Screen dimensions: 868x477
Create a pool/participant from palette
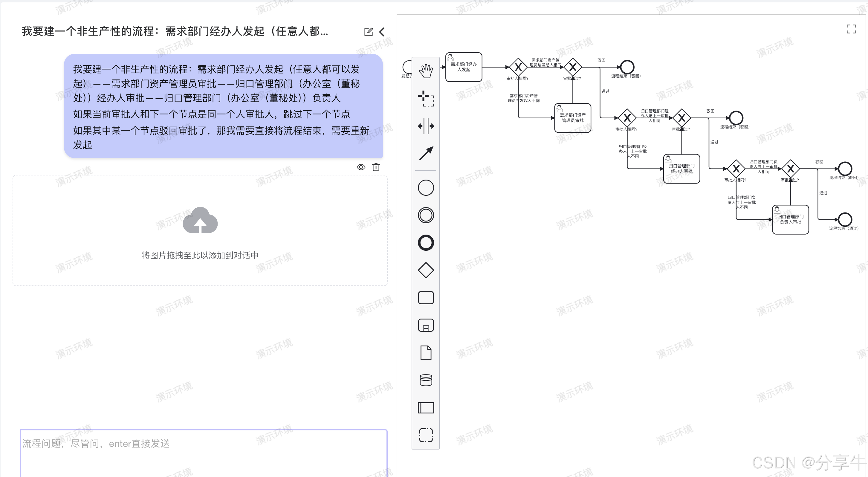[426, 408]
